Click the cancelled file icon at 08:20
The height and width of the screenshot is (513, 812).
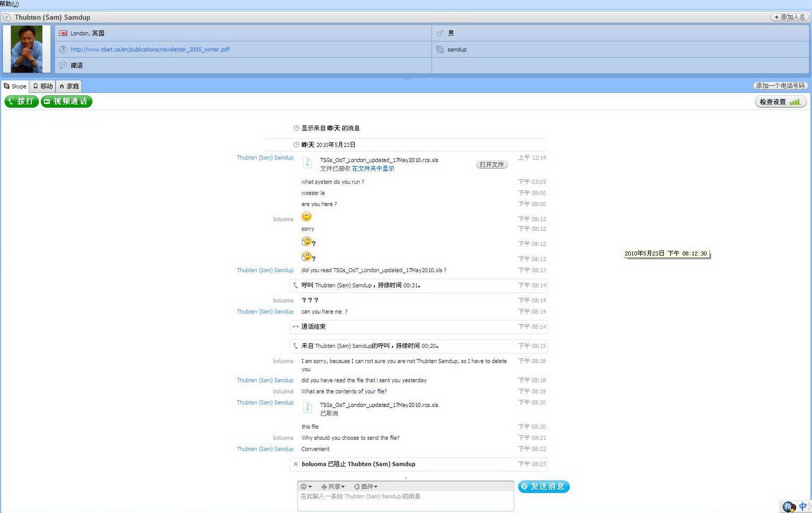point(308,407)
